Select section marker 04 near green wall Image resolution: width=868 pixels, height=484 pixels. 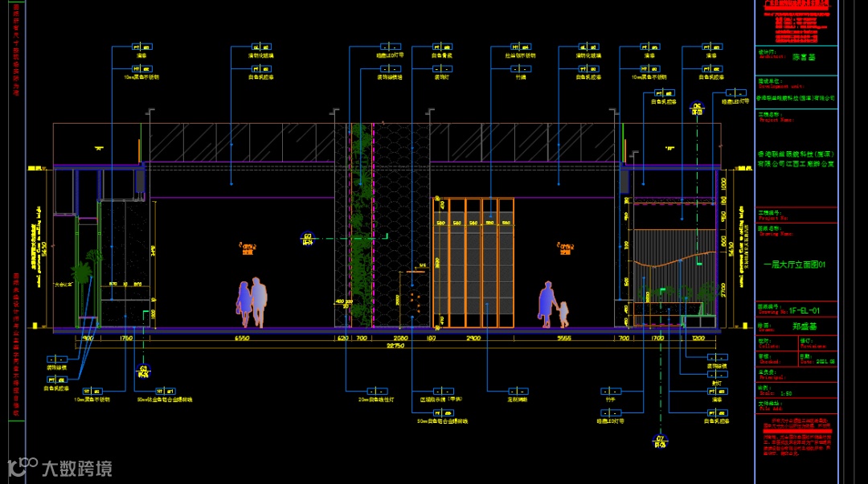pos(308,239)
